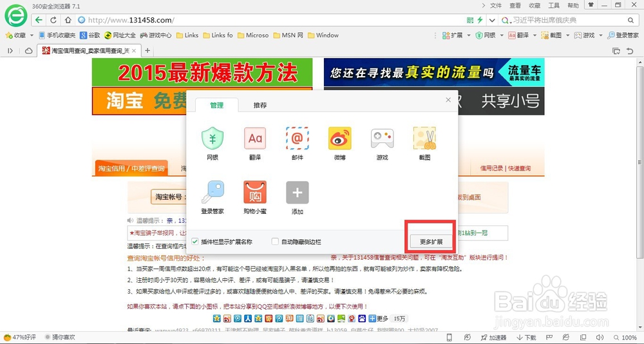This screenshot has height=344, width=644.
Task: Toggle 插件栏显示扩展名称 checkbox
Action: [195, 242]
